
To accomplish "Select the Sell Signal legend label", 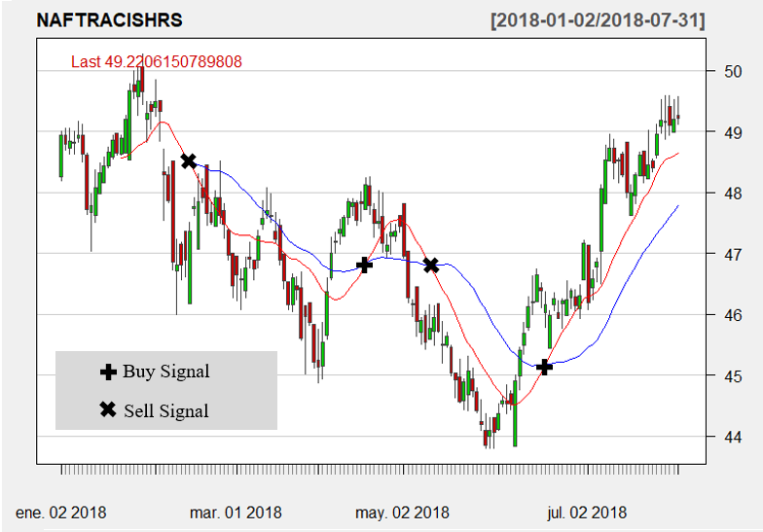I will point(166,410).
